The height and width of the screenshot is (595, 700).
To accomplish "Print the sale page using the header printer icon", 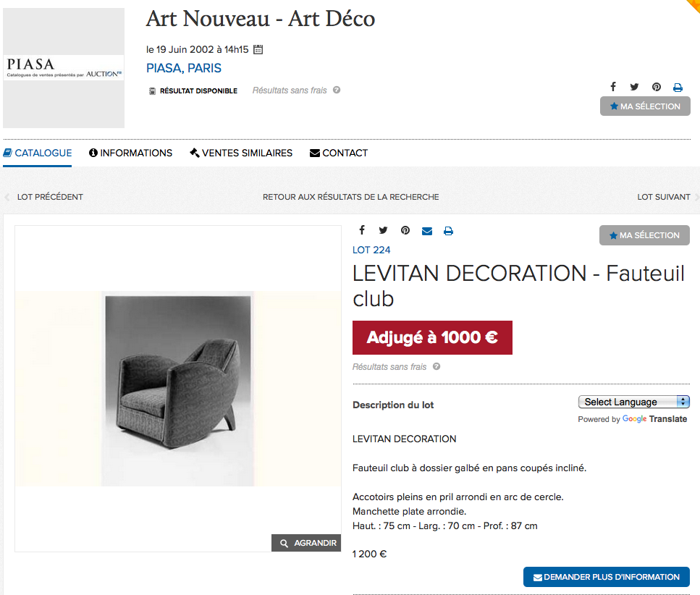I will click(678, 88).
